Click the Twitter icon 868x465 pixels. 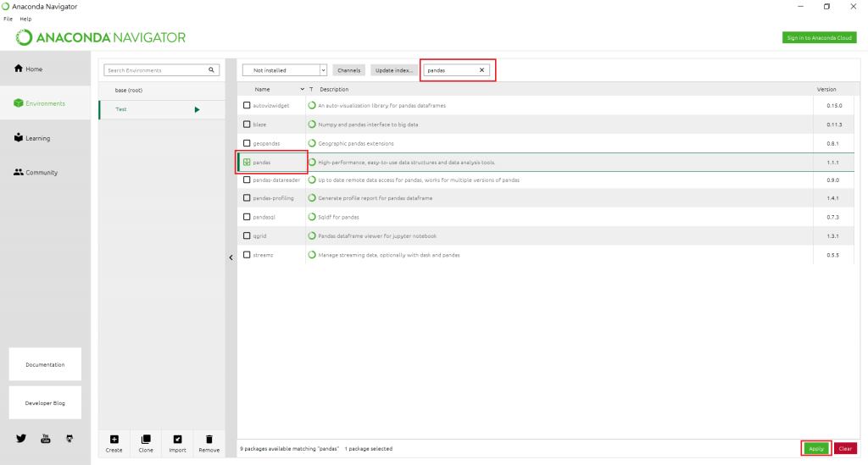click(x=21, y=439)
